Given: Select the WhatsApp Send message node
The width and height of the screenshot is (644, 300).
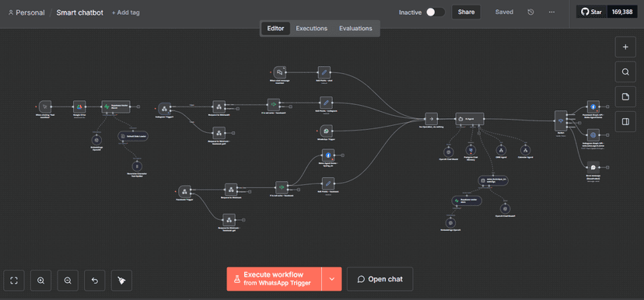Looking at the screenshot, I should coord(593,167).
